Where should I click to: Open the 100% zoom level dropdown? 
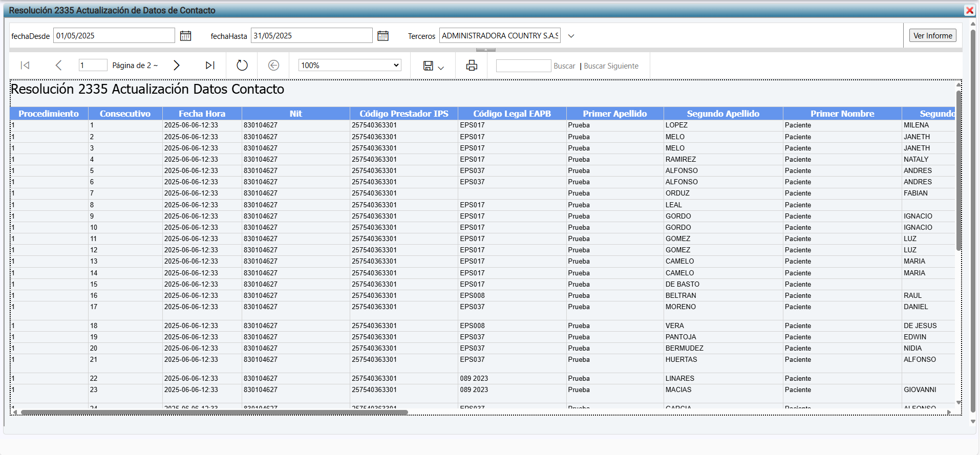pos(350,66)
